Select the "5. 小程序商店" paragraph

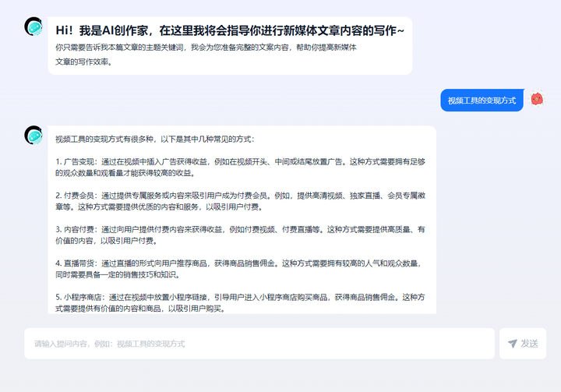pos(240,302)
